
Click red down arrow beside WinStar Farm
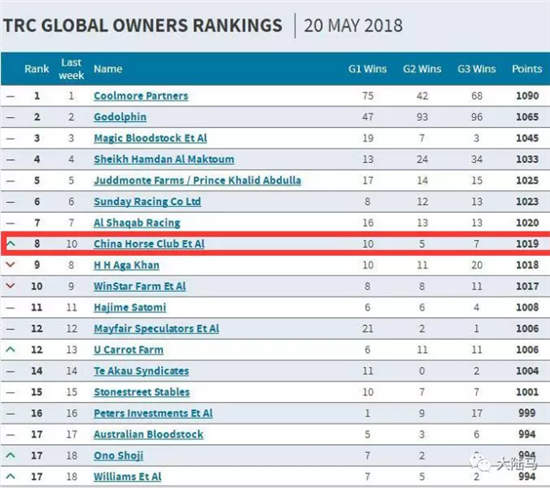click(11, 286)
